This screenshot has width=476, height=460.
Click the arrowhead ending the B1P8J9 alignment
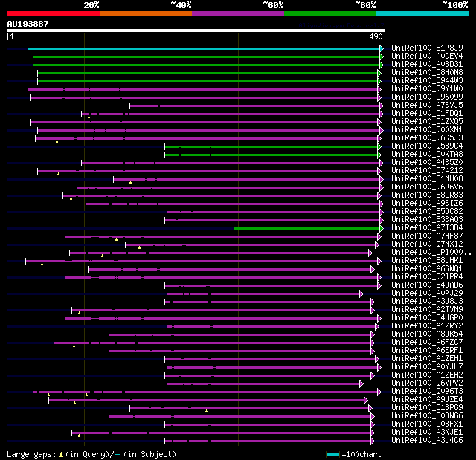click(x=382, y=48)
